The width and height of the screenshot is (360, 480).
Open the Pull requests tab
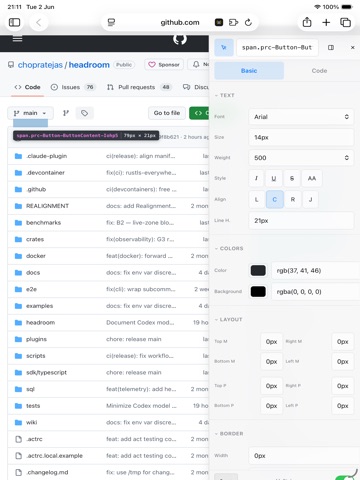point(138,87)
